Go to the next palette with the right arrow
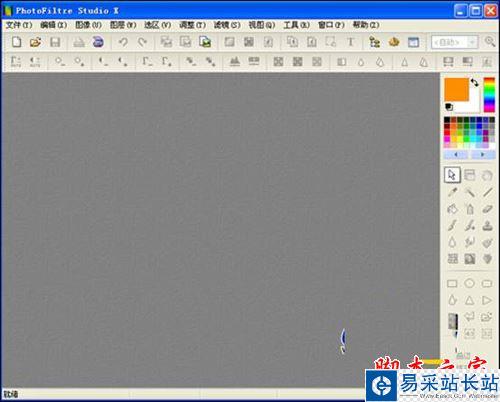This screenshot has width=500, height=402. click(x=482, y=155)
